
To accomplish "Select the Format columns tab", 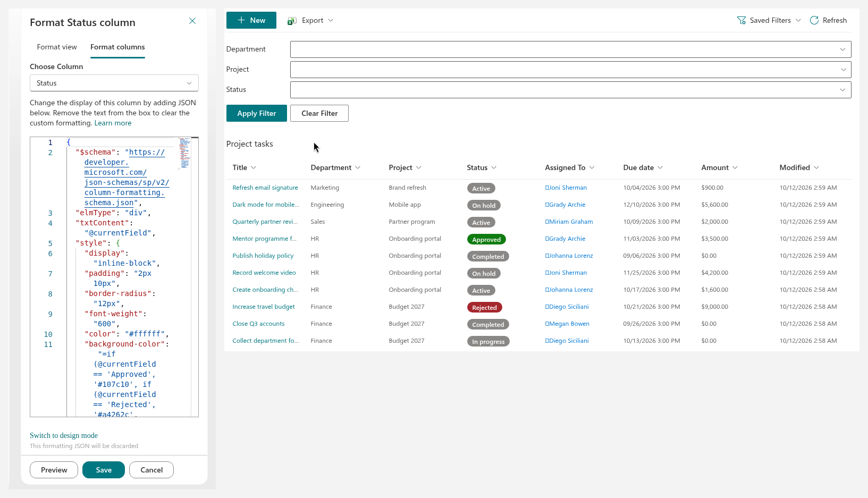I will [117, 47].
